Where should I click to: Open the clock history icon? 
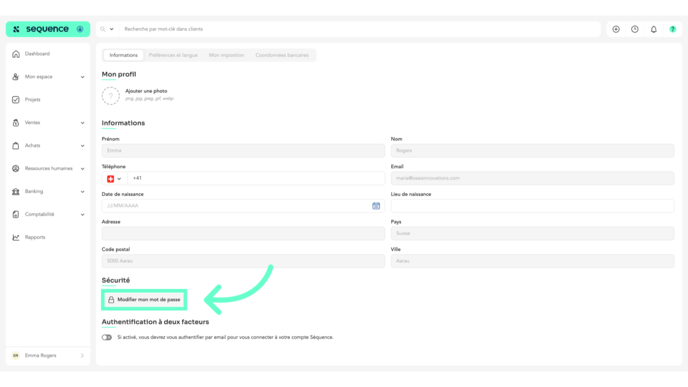tap(635, 29)
